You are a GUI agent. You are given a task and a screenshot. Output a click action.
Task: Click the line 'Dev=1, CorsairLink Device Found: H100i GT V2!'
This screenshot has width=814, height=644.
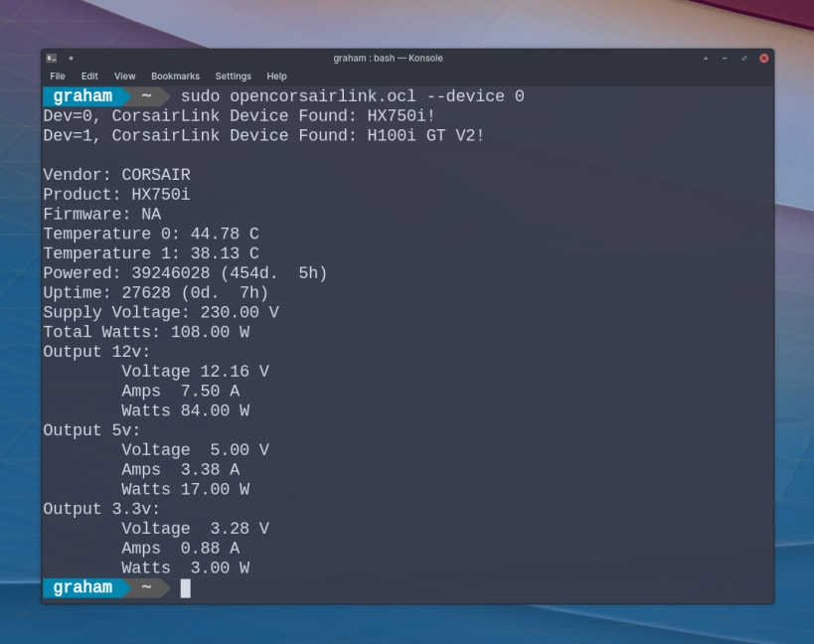[263, 135]
